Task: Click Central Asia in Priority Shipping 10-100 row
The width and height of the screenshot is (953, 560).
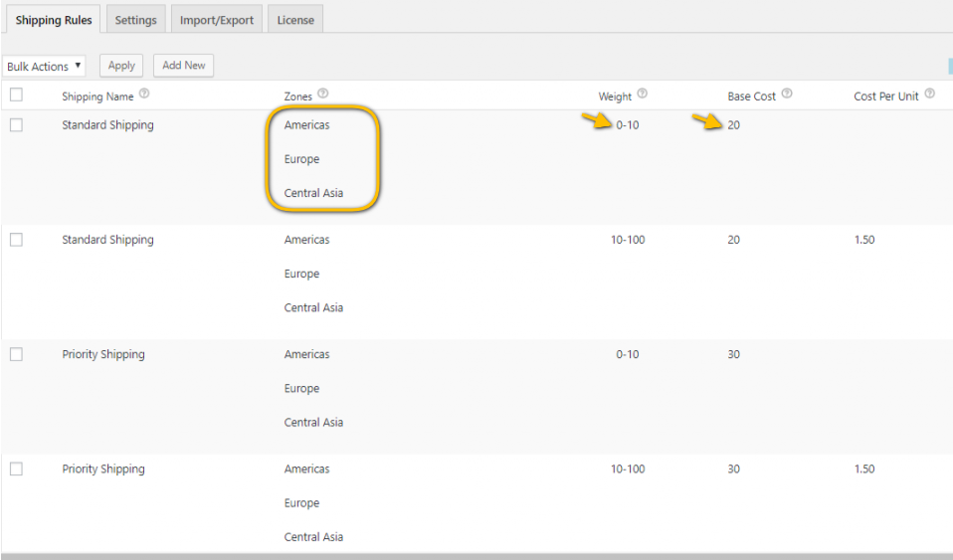Action: (313, 537)
